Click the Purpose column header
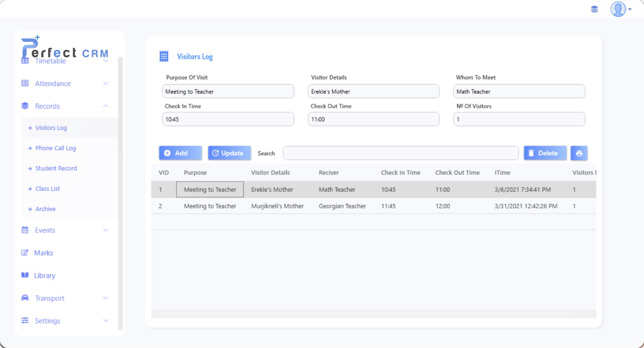The height and width of the screenshot is (348, 644). [195, 172]
